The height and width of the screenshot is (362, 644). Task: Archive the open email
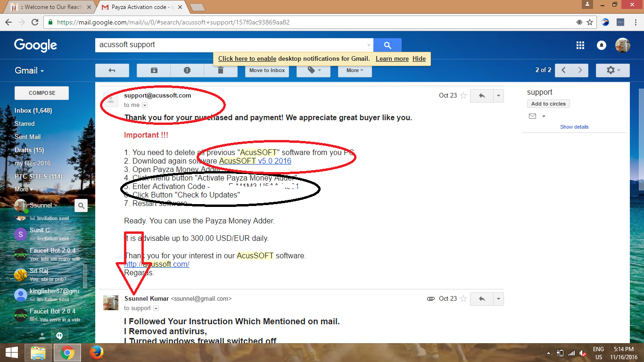click(x=153, y=70)
